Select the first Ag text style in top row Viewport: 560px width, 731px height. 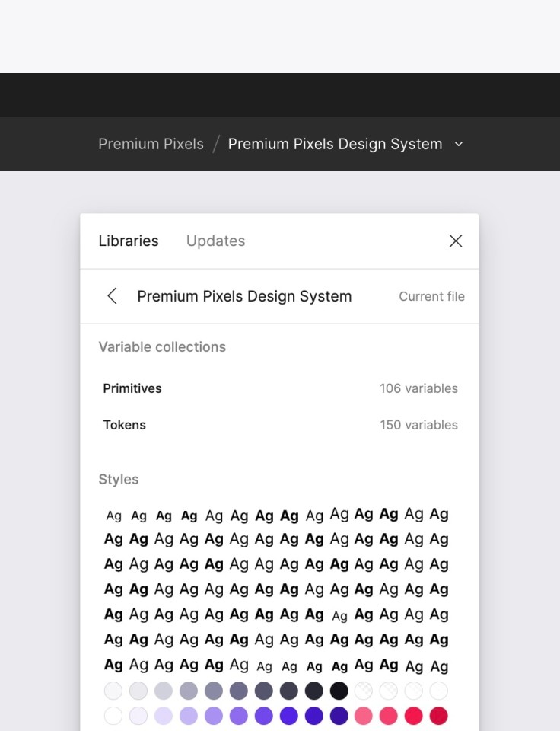(x=113, y=516)
